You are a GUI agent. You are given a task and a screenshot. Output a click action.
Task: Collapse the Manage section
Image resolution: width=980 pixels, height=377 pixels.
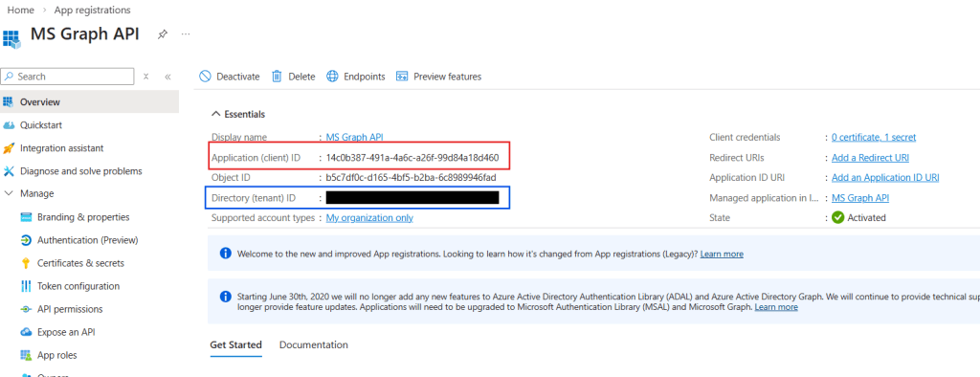pyautogui.click(x=9, y=194)
